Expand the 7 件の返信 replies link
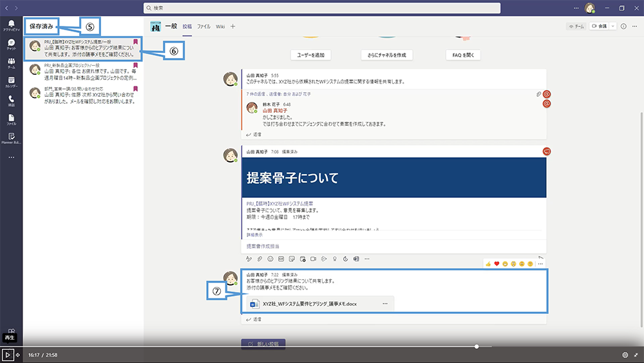 click(278, 94)
